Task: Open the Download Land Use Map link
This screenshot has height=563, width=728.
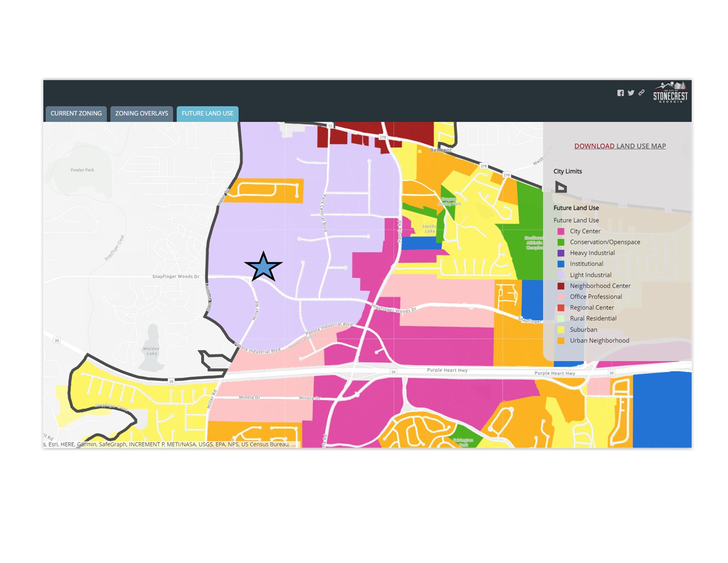Action: [620, 146]
